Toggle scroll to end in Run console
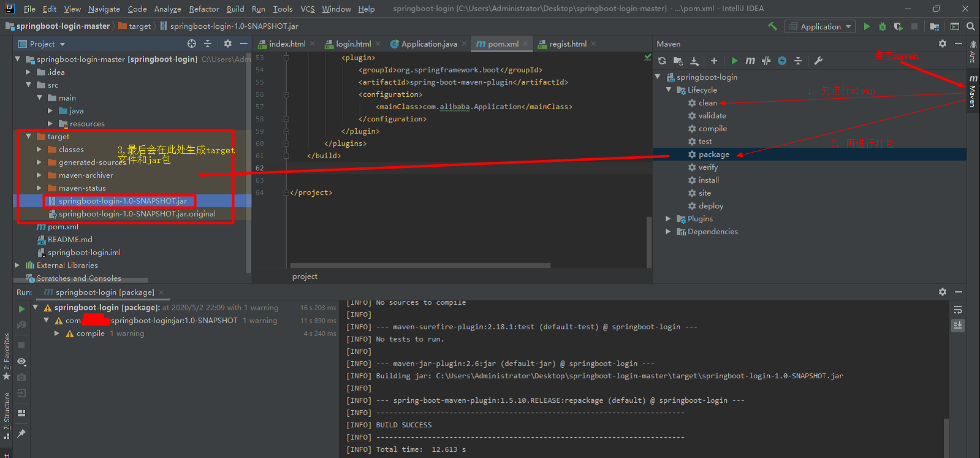 958,326
